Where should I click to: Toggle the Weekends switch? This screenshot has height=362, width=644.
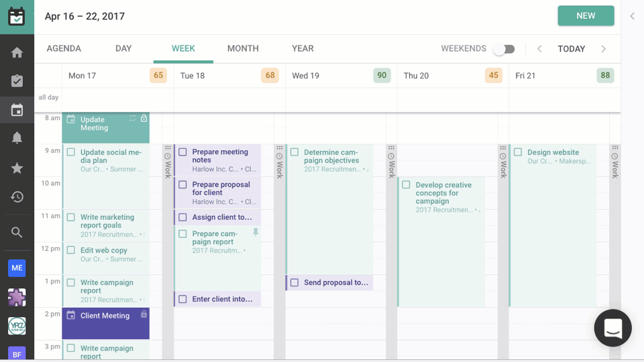(504, 49)
